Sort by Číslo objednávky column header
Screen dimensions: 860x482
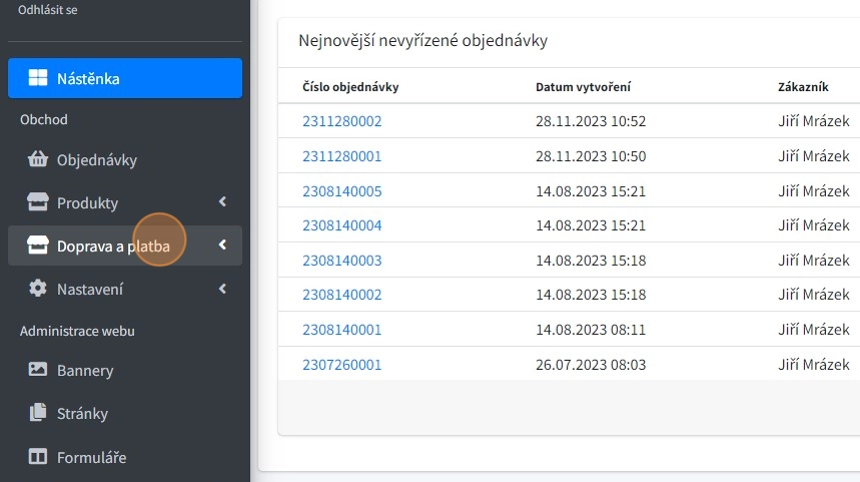point(351,87)
